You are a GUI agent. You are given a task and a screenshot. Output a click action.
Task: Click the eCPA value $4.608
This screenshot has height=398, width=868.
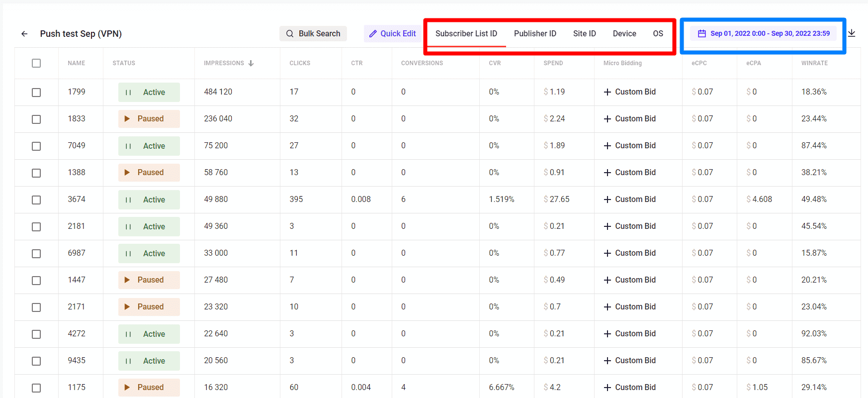coord(759,199)
